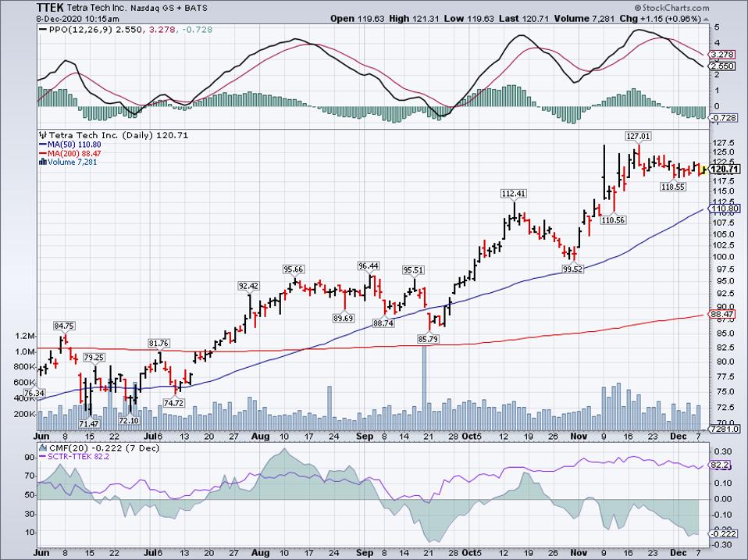Click the Chg +1.15 (+0.96%) value

click(x=661, y=19)
